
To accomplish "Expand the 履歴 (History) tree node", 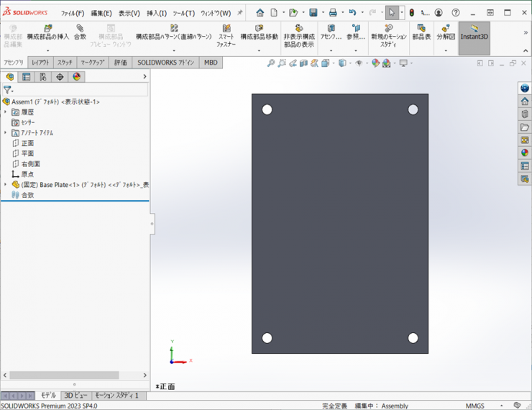I will 6,112.
